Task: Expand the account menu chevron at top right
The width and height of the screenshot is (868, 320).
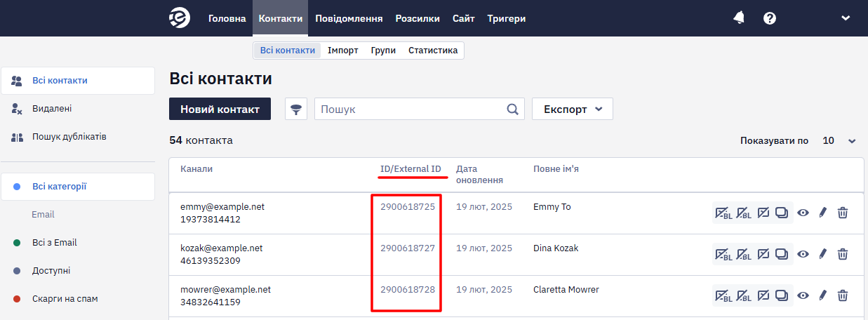Action: [x=846, y=18]
